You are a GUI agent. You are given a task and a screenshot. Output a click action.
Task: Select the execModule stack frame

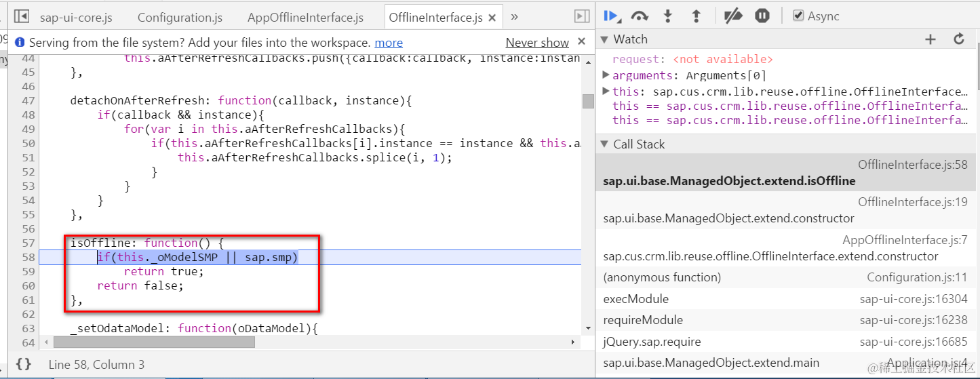click(x=785, y=299)
